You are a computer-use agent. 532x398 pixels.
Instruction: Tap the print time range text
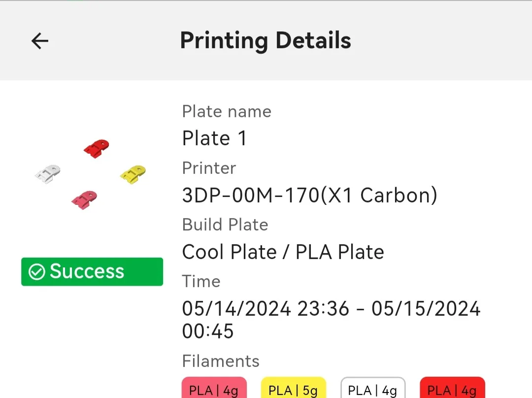click(x=331, y=320)
